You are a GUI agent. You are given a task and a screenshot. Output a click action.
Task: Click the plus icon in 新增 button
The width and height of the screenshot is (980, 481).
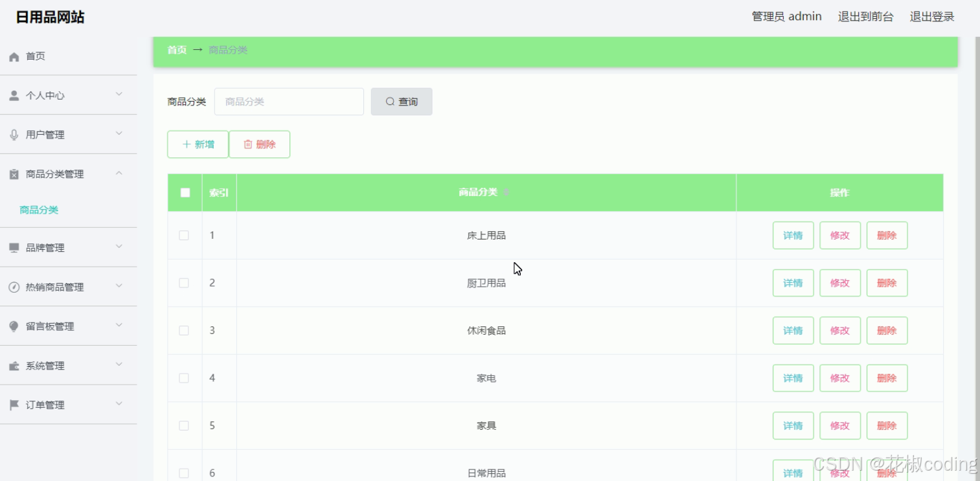pos(187,144)
